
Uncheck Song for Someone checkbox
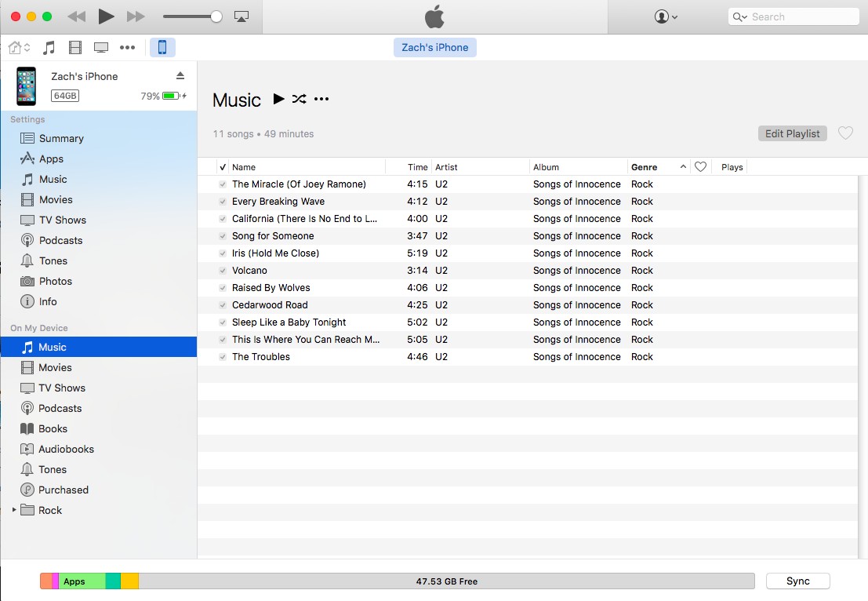pos(223,236)
